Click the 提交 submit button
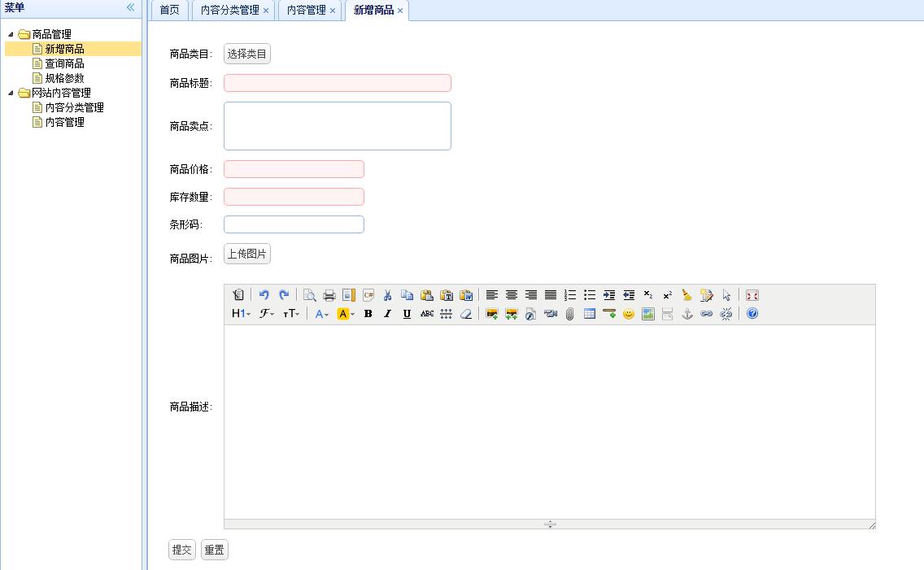 point(182,550)
